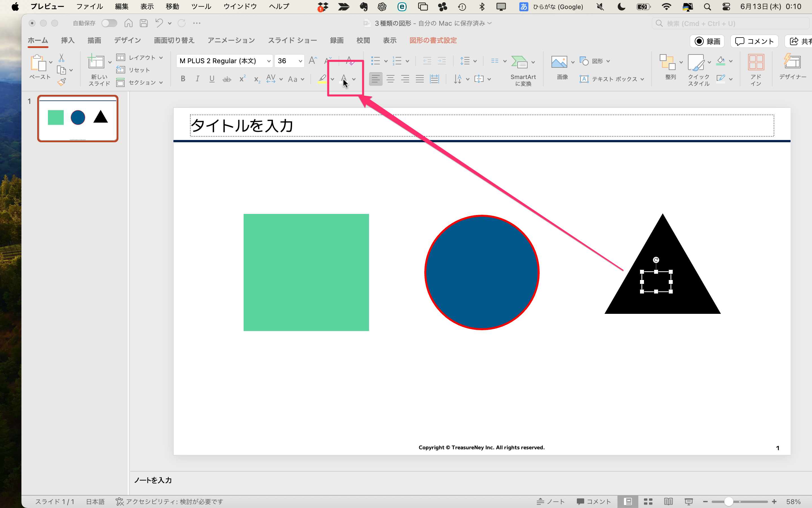Click the Save icon in title bar

[x=144, y=23]
